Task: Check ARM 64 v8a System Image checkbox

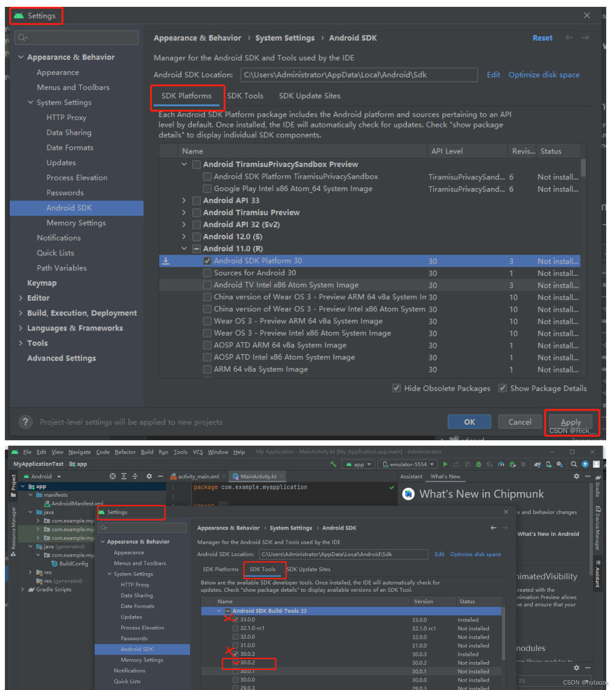Action: click(207, 369)
